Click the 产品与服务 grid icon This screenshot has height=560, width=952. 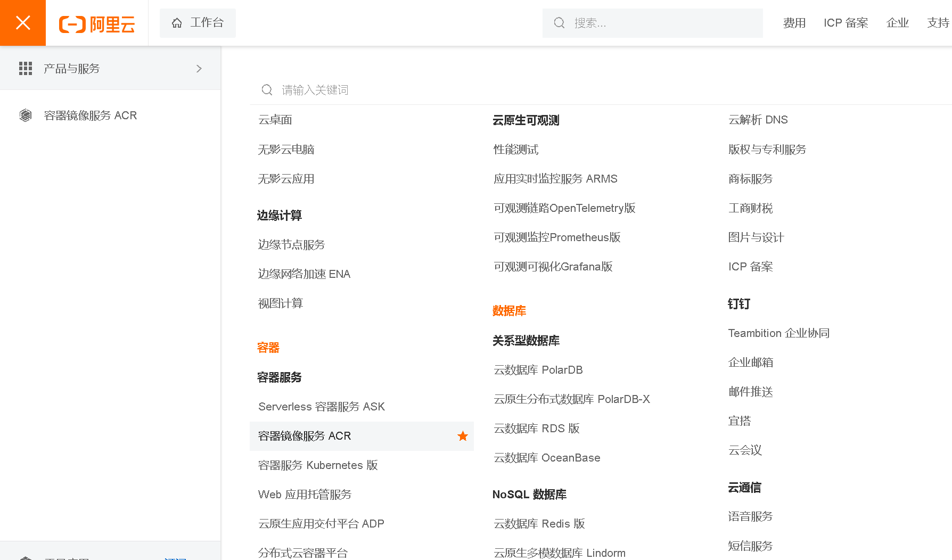[x=26, y=68]
